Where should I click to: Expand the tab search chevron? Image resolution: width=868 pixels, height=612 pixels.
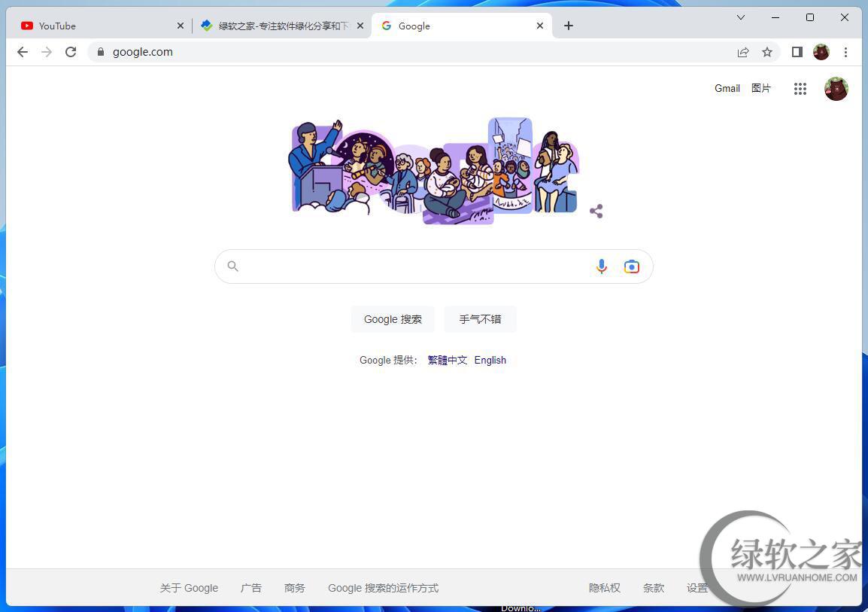741,17
